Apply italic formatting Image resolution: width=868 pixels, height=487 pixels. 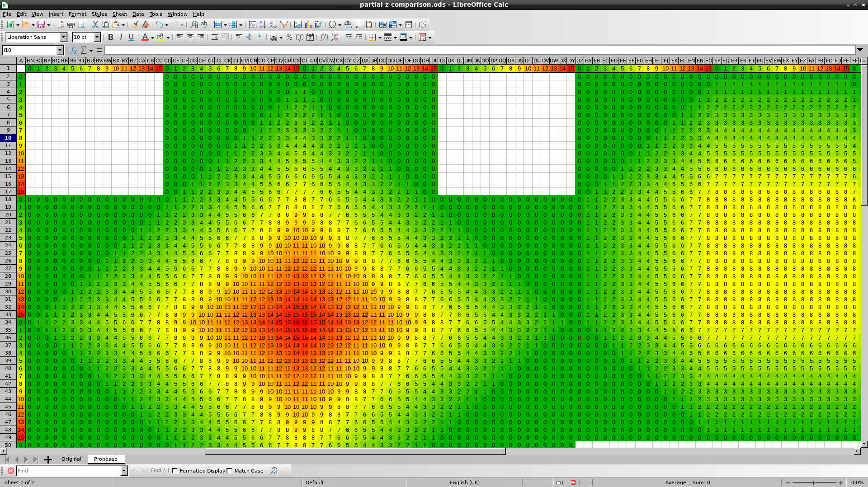click(121, 37)
